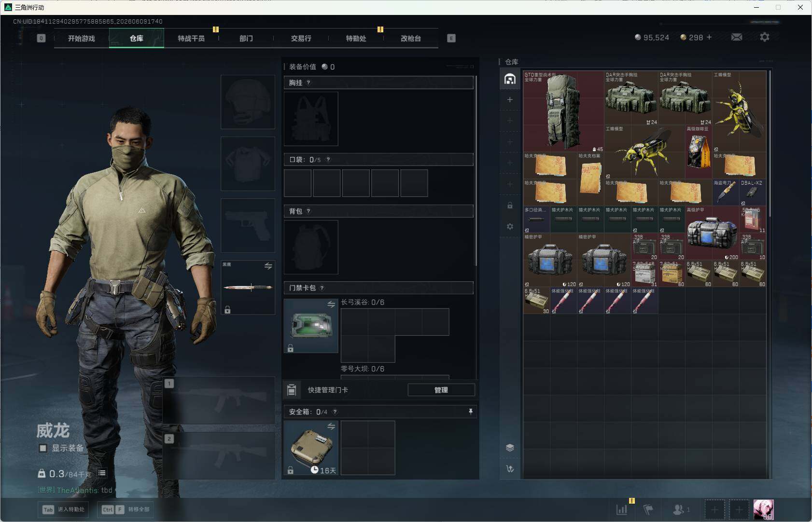Screen dimensions: 812x522
Task: Show help for 口袋 section
Action: (x=328, y=159)
